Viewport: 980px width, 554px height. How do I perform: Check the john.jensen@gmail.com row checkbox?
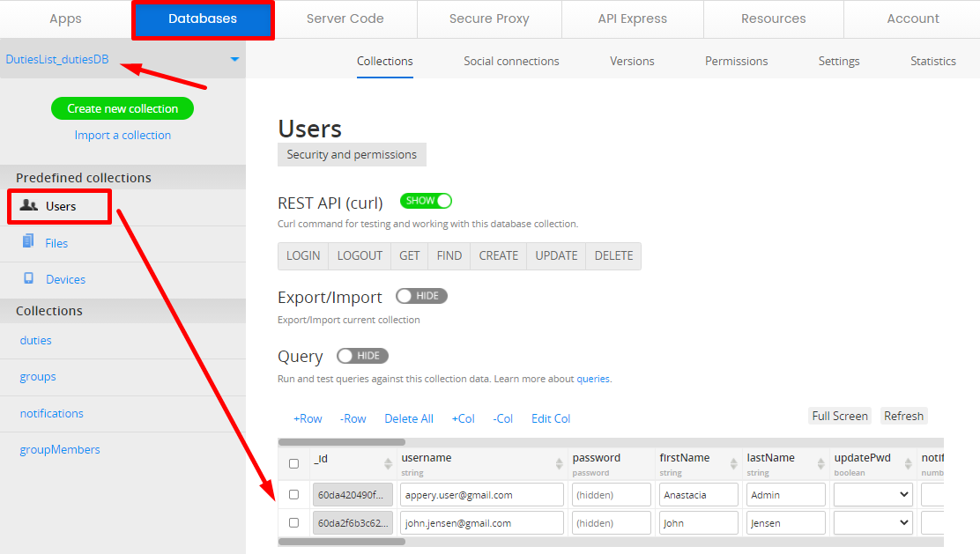(293, 523)
